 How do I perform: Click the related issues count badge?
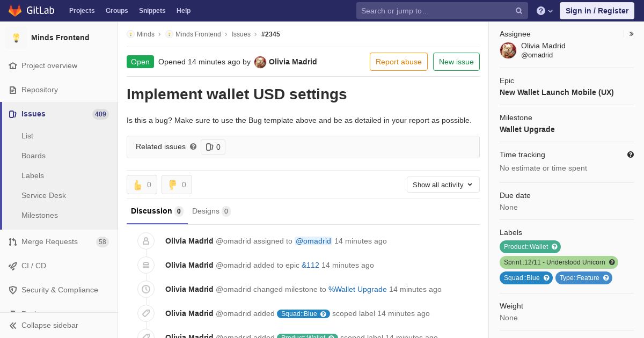[x=213, y=147]
